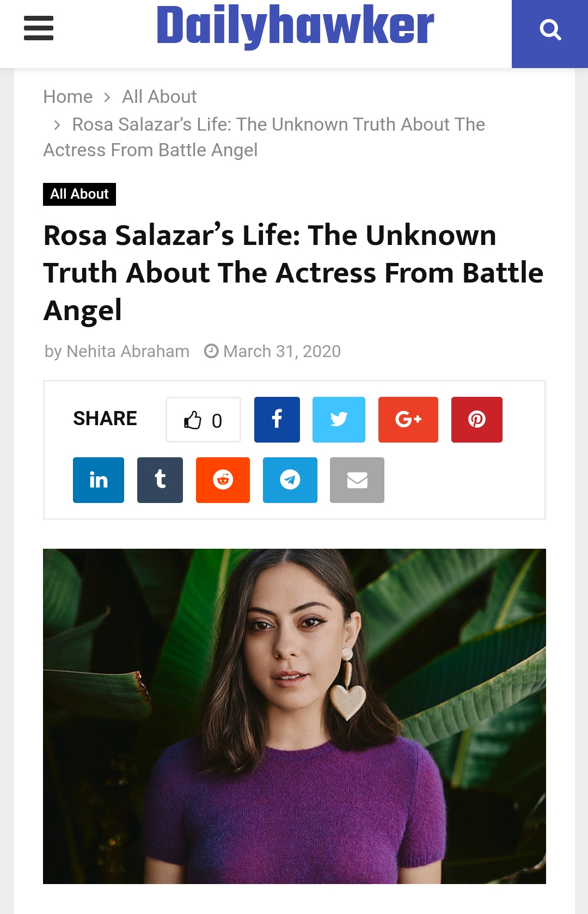Open the All About category tag
The width and height of the screenshot is (588, 914).
coord(79,194)
